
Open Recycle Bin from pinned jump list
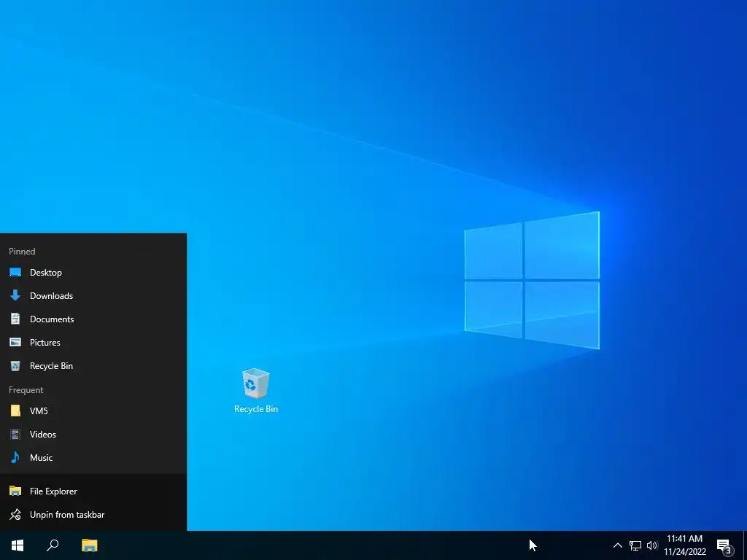click(x=93, y=366)
